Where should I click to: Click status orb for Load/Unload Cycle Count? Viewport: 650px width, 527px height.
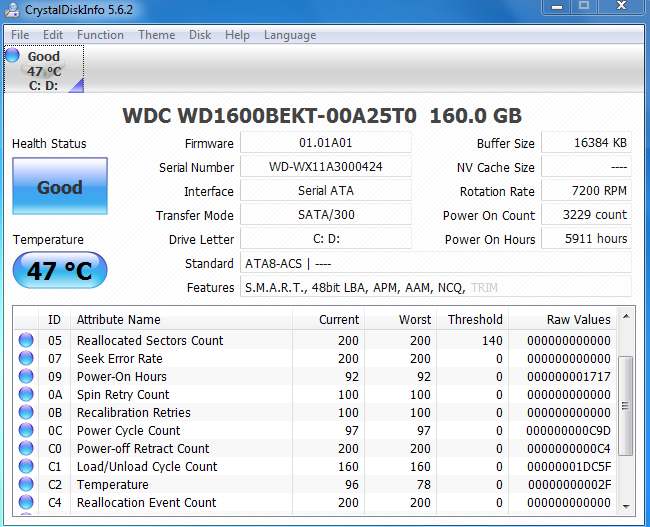click(x=26, y=466)
